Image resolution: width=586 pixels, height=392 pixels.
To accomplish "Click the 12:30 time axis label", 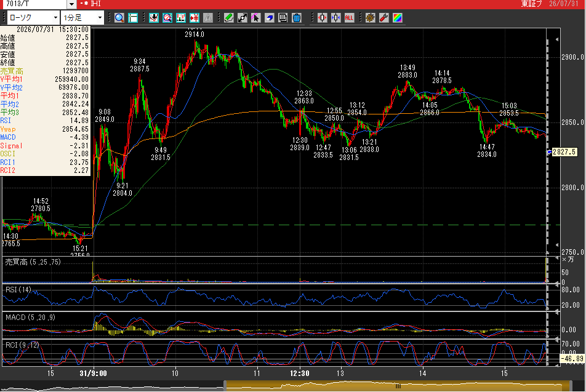I will click(300, 373).
